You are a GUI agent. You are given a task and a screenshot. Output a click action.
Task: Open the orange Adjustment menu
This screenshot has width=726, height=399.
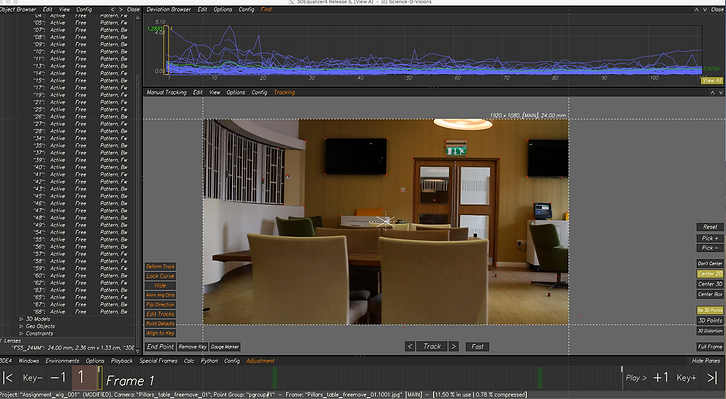(x=260, y=361)
